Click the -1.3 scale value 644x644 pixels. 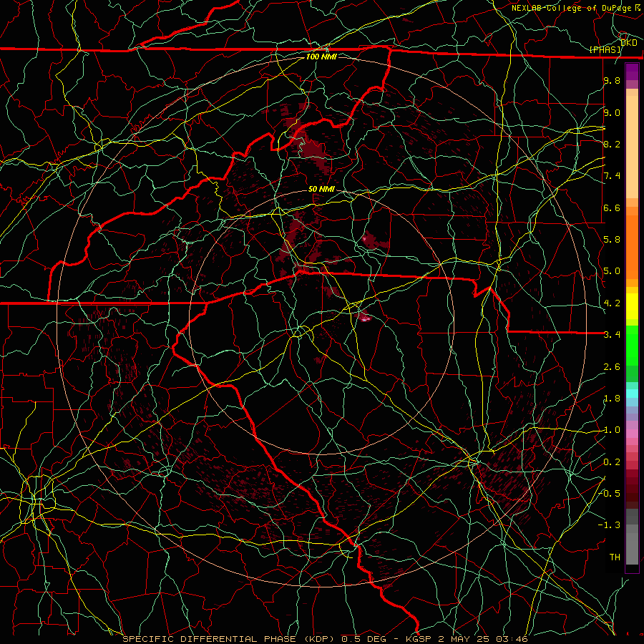(610, 525)
